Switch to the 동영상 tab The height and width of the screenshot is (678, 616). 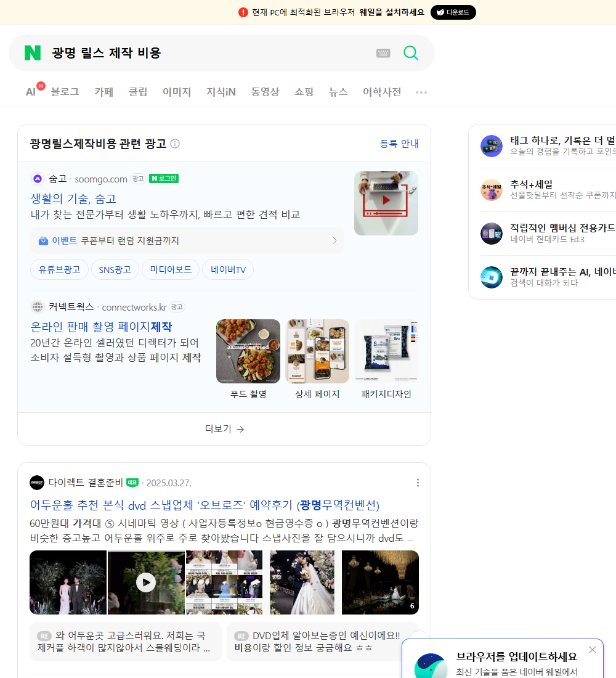(265, 92)
